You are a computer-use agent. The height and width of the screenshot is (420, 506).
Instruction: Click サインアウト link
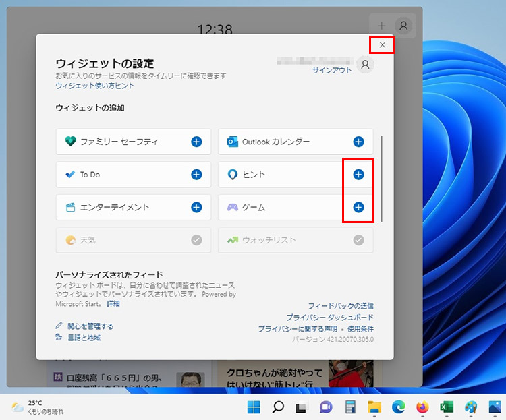pos(332,70)
